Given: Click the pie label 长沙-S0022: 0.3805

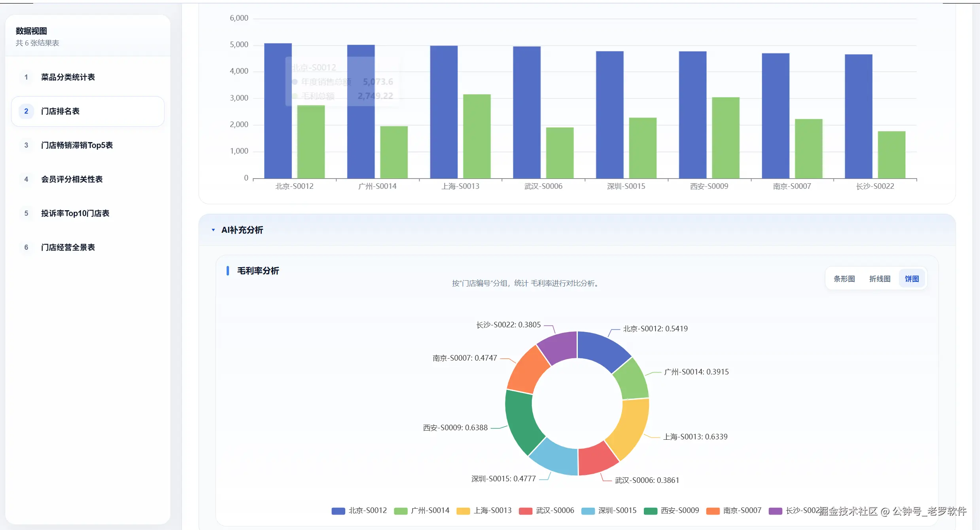Looking at the screenshot, I should [508, 325].
